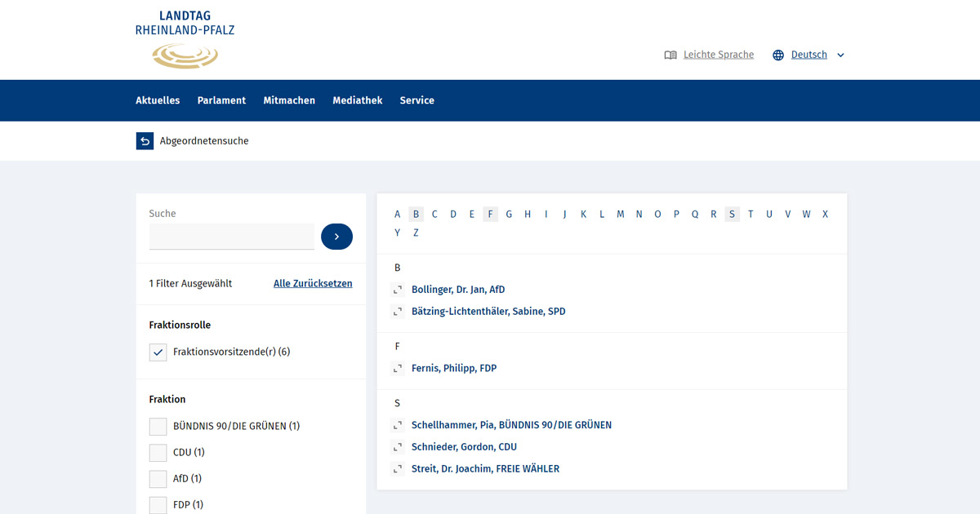Image resolution: width=980 pixels, height=514 pixels.
Task: Open the Mediathek menu
Action: 357,100
